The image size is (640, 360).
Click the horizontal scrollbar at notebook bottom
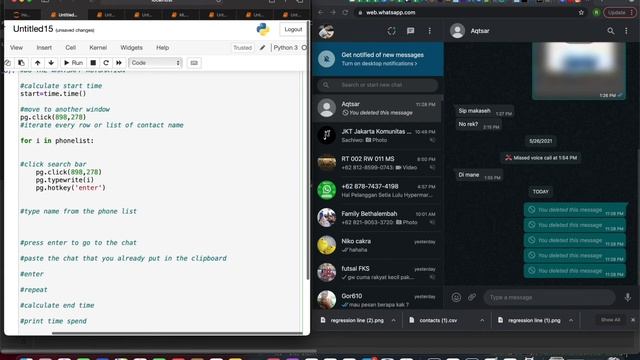click(178, 333)
